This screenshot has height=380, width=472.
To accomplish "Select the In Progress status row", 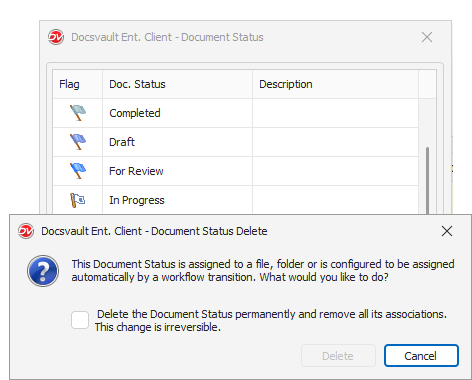I will click(235, 200).
